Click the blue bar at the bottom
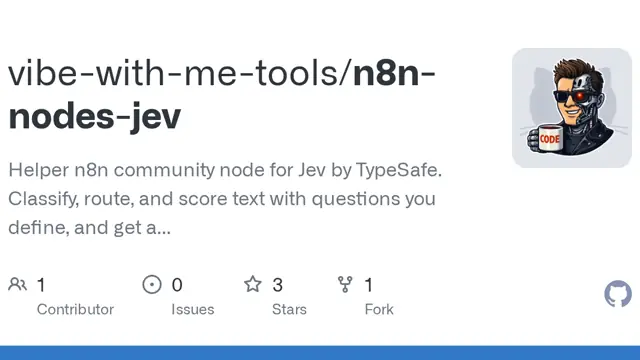 pyautogui.click(x=320, y=353)
